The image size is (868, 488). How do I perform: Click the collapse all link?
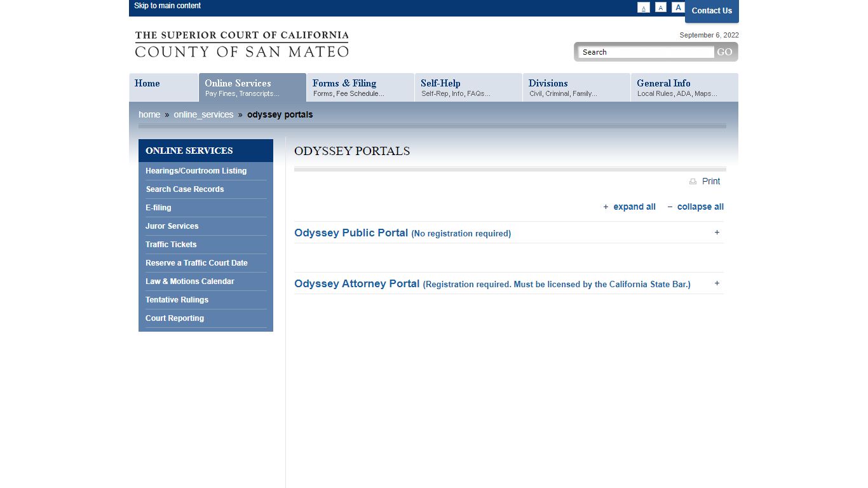tap(700, 207)
